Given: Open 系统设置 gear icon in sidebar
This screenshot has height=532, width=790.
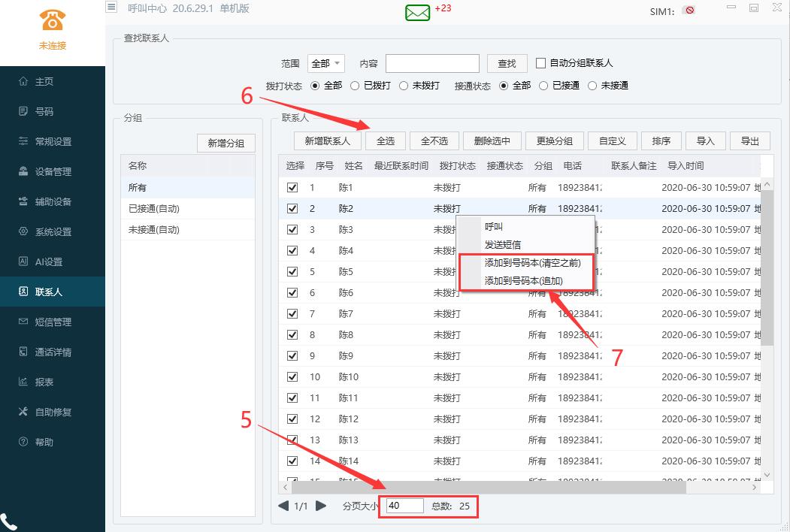Looking at the screenshot, I should point(23,231).
